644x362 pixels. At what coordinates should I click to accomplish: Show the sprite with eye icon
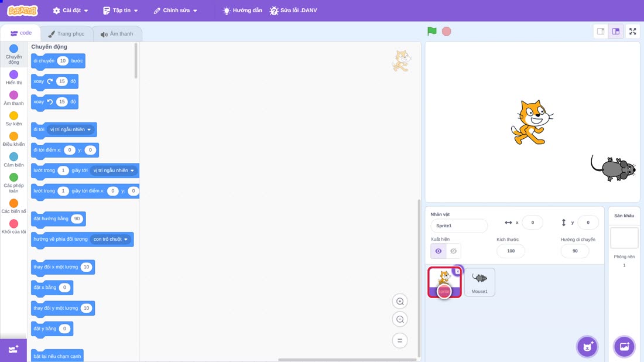point(439,251)
